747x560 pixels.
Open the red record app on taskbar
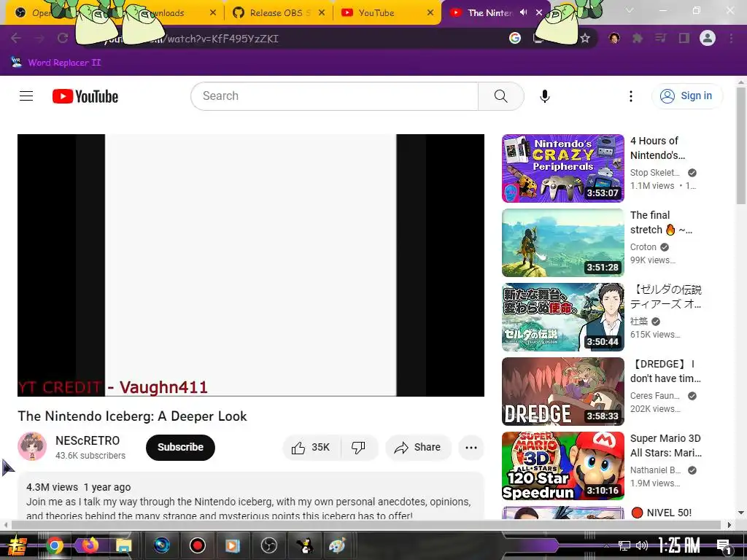tap(197, 545)
